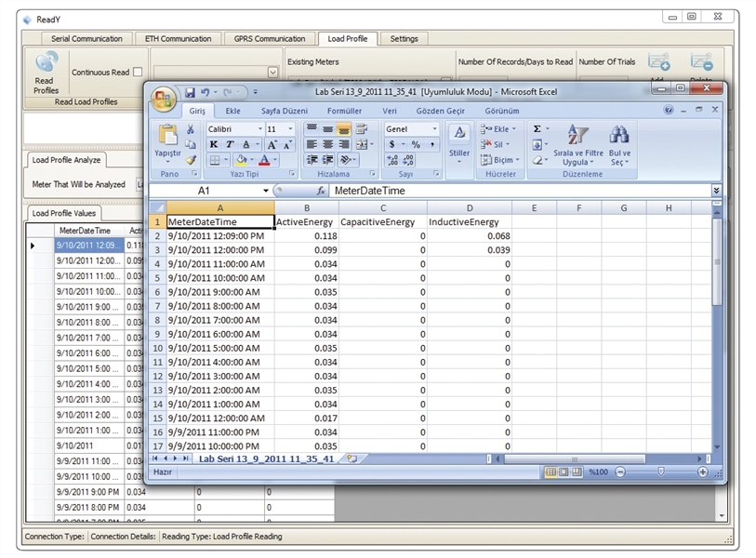Expand the formula bar
This screenshot has width=756, height=558.
click(716, 191)
